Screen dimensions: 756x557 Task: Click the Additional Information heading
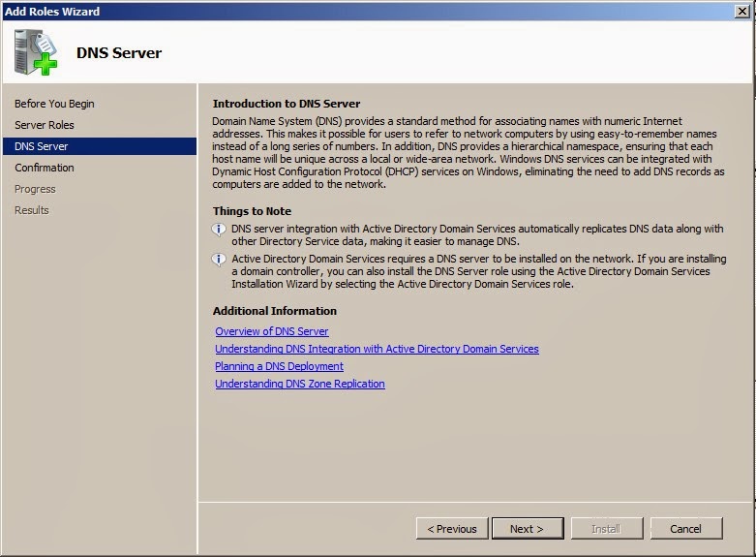275,311
